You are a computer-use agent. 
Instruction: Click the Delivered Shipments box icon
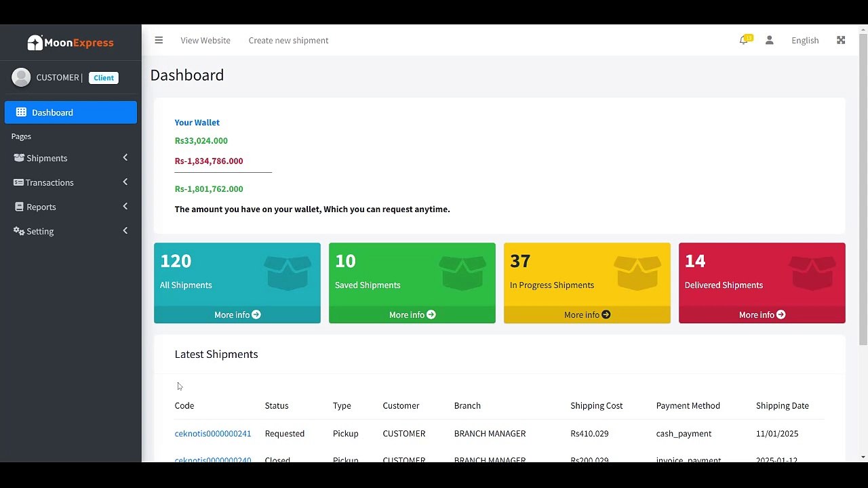(812, 272)
